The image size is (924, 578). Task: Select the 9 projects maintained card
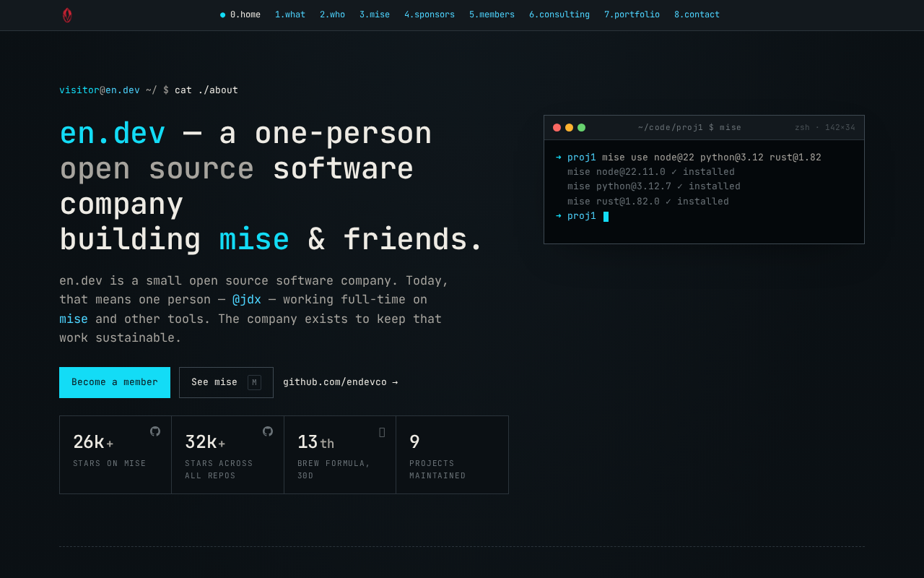click(x=453, y=454)
